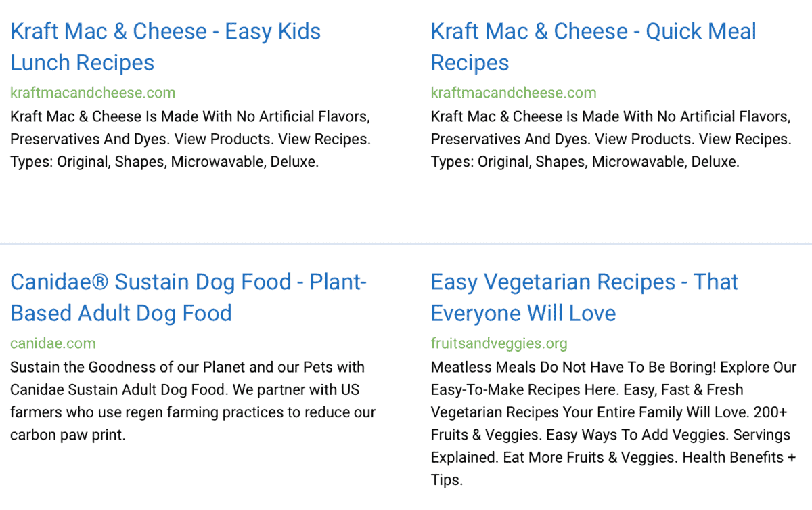Select 'Types: Original, Shapes' line in Quick Meal ad
Image resolution: width=812 pixels, height=510 pixels.
point(585,163)
